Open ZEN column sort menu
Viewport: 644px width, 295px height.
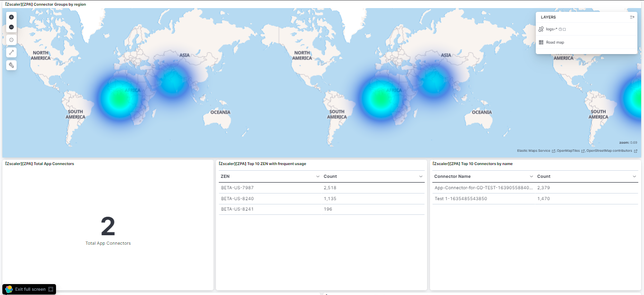coord(317,176)
